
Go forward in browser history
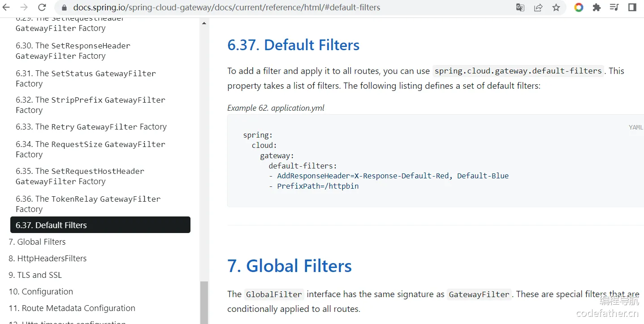(24, 8)
